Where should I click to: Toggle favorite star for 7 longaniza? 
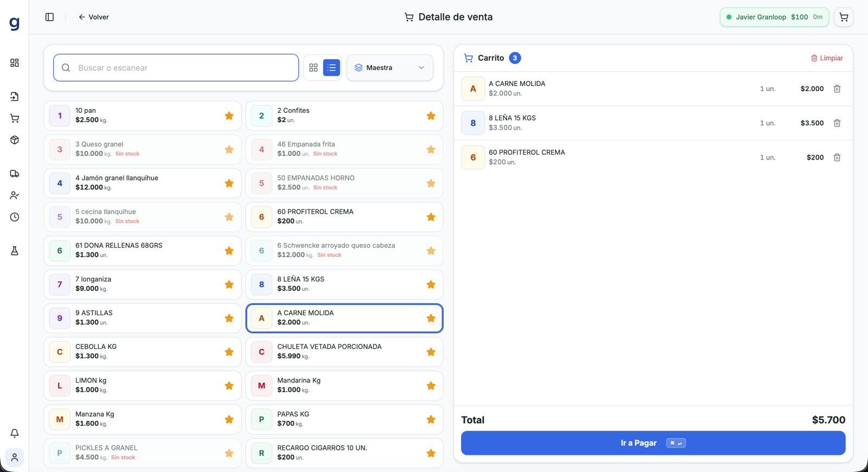pyautogui.click(x=229, y=284)
